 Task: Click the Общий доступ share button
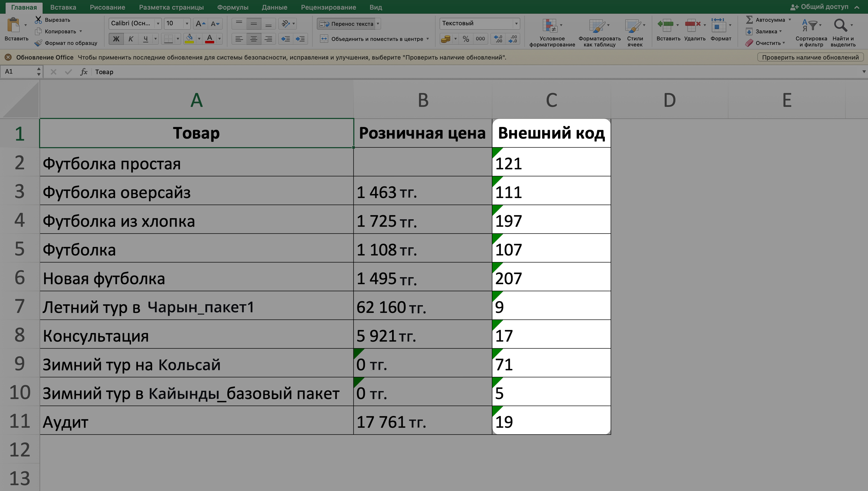coord(819,7)
